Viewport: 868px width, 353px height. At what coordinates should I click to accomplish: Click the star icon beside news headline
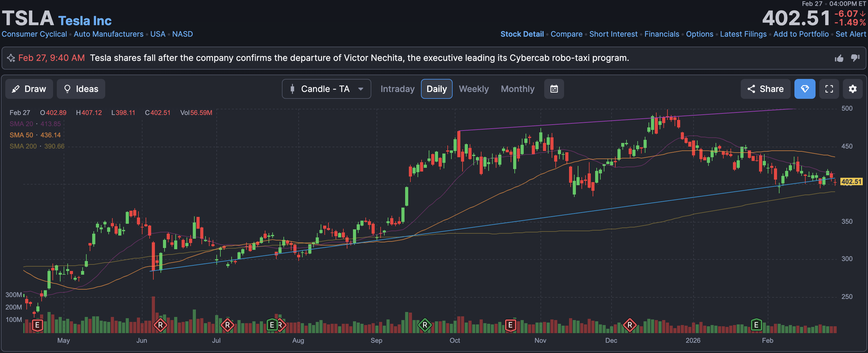[x=11, y=58]
